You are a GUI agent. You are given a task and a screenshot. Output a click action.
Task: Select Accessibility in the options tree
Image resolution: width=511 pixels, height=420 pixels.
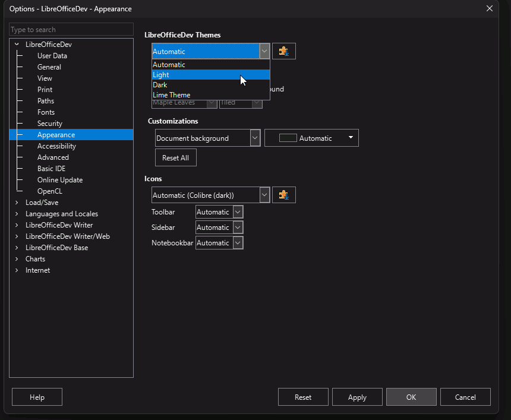click(56, 146)
